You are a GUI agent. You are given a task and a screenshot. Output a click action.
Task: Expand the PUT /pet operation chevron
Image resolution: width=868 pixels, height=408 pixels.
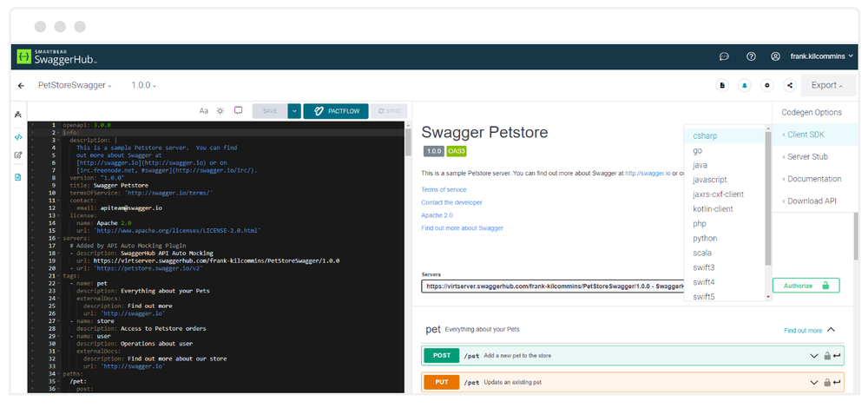coord(814,383)
